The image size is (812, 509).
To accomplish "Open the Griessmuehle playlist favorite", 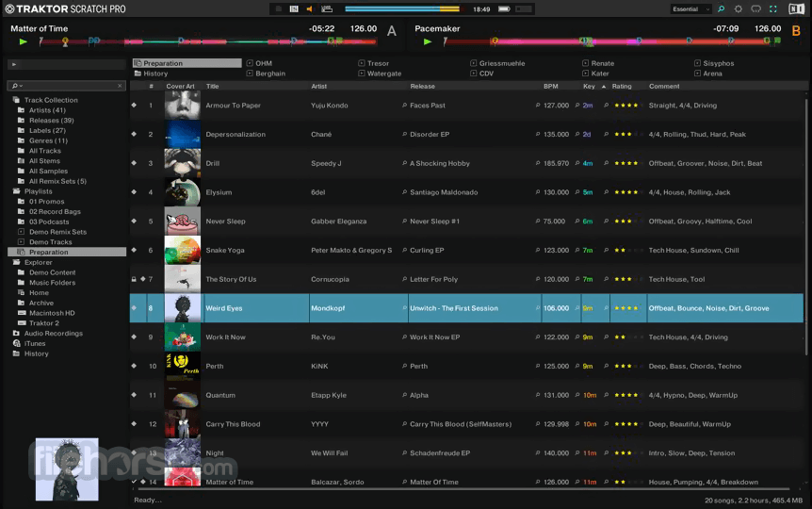I will click(497, 63).
